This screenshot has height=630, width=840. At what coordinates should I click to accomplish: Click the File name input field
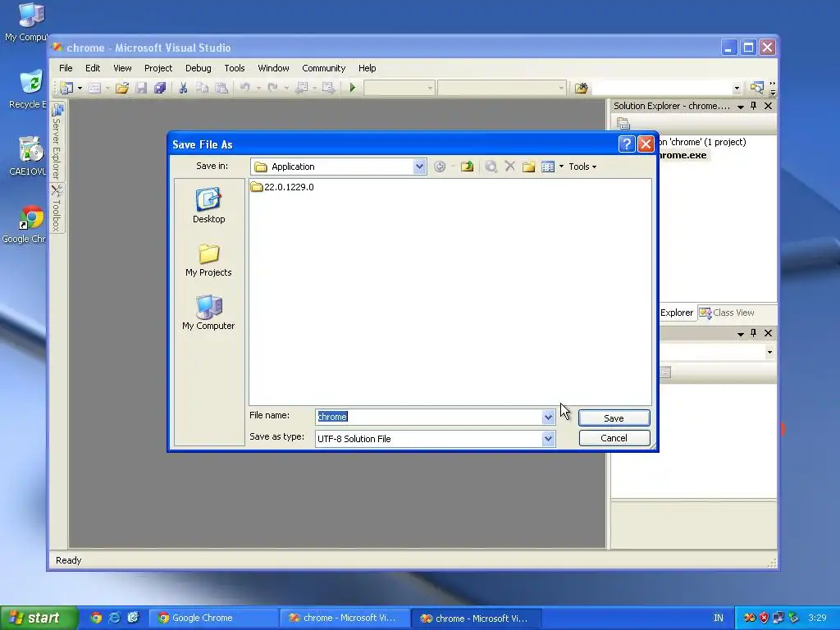click(x=428, y=417)
